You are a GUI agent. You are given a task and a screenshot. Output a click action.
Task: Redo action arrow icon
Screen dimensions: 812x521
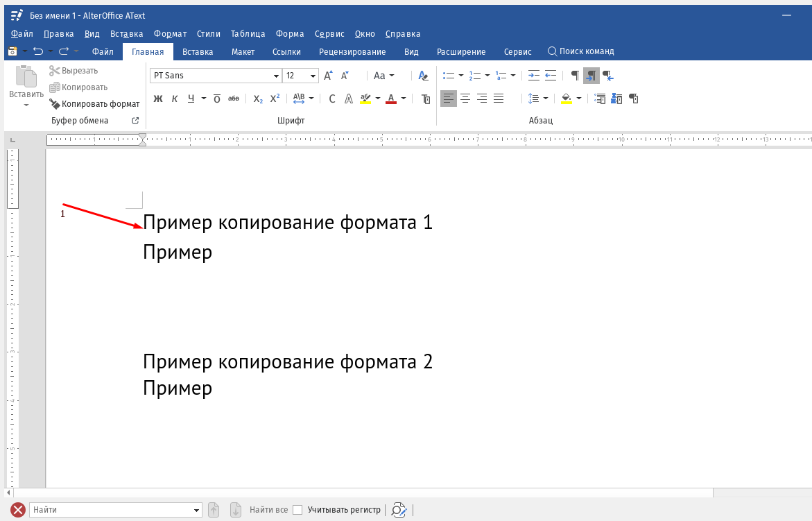pyautogui.click(x=64, y=51)
